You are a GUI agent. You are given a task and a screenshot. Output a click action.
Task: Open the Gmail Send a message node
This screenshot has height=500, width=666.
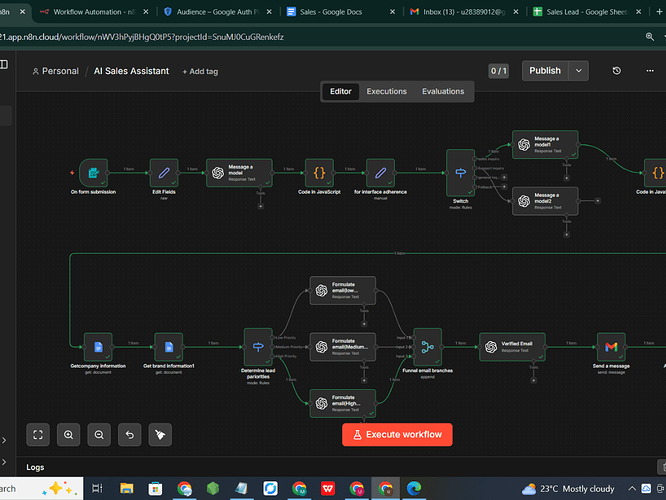611,347
